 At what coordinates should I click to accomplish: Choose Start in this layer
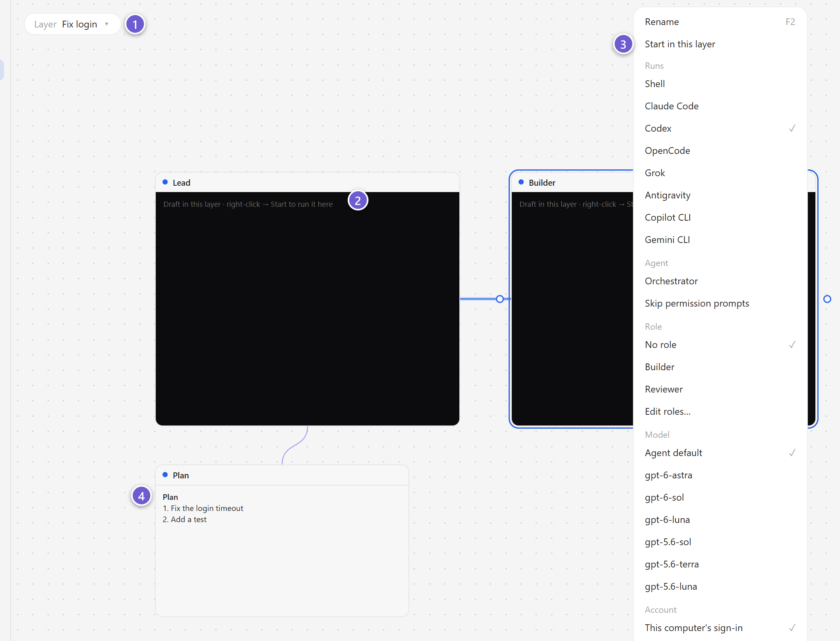click(x=720, y=44)
